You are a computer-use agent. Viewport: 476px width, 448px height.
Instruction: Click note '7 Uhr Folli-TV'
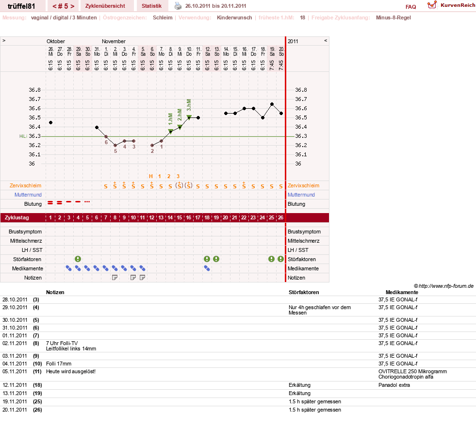62,343
